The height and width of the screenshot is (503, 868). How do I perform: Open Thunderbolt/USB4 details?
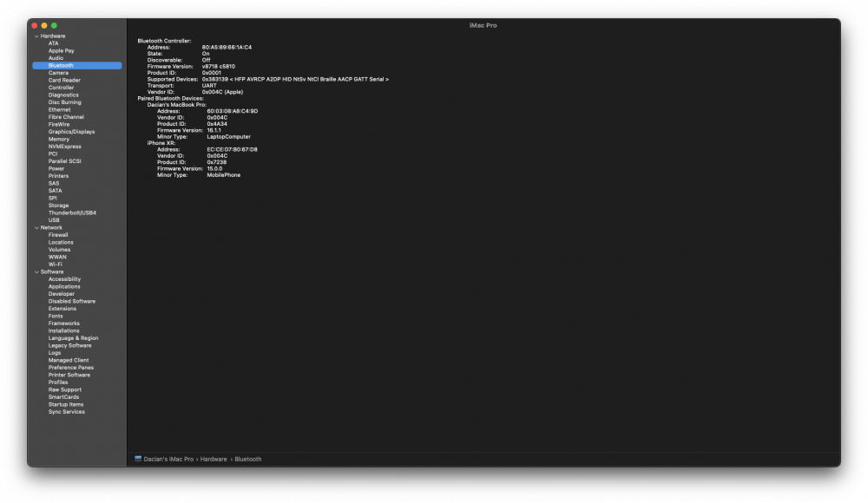72,212
